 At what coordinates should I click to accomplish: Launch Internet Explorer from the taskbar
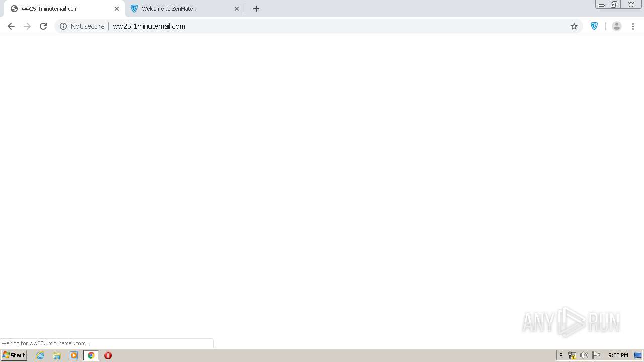[40, 355]
